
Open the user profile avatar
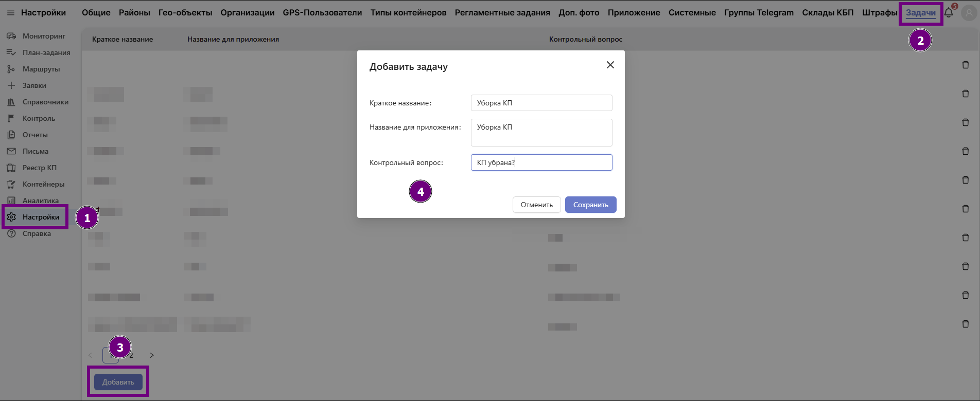(969, 13)
